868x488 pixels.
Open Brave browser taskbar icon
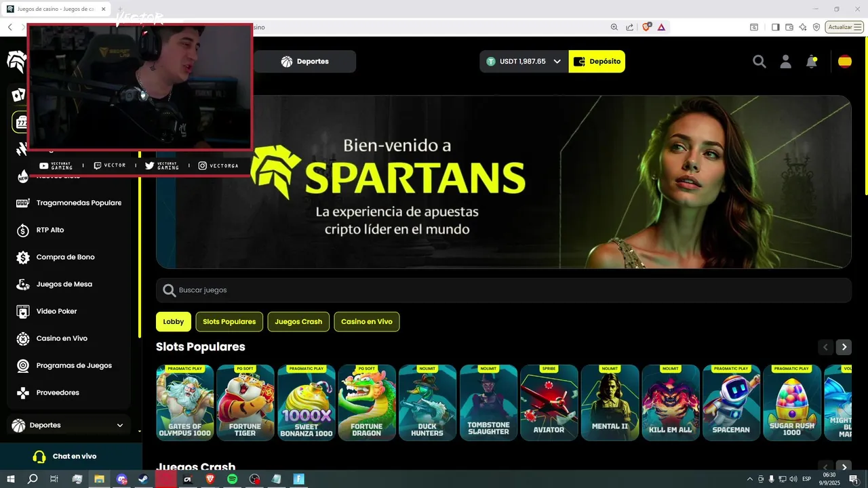coord(210,479)
